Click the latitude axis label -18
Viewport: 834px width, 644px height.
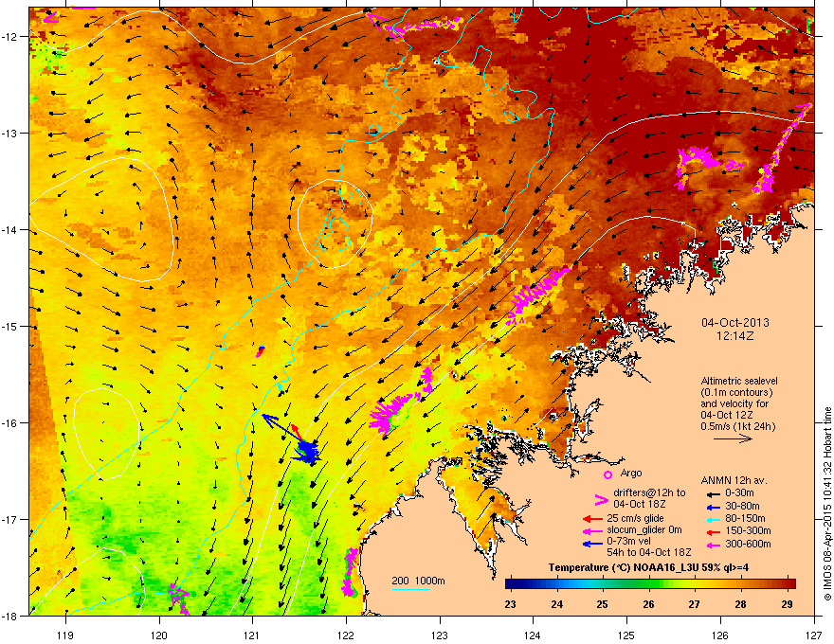coord(10,616)
